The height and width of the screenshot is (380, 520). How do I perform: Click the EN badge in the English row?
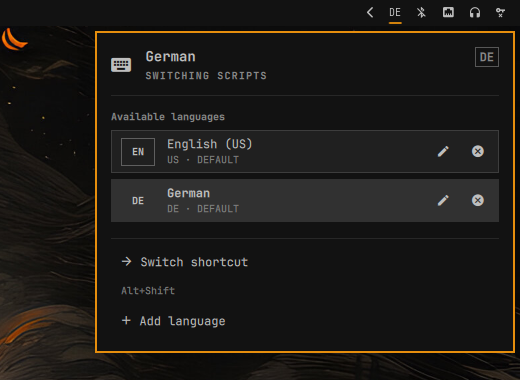138,152
